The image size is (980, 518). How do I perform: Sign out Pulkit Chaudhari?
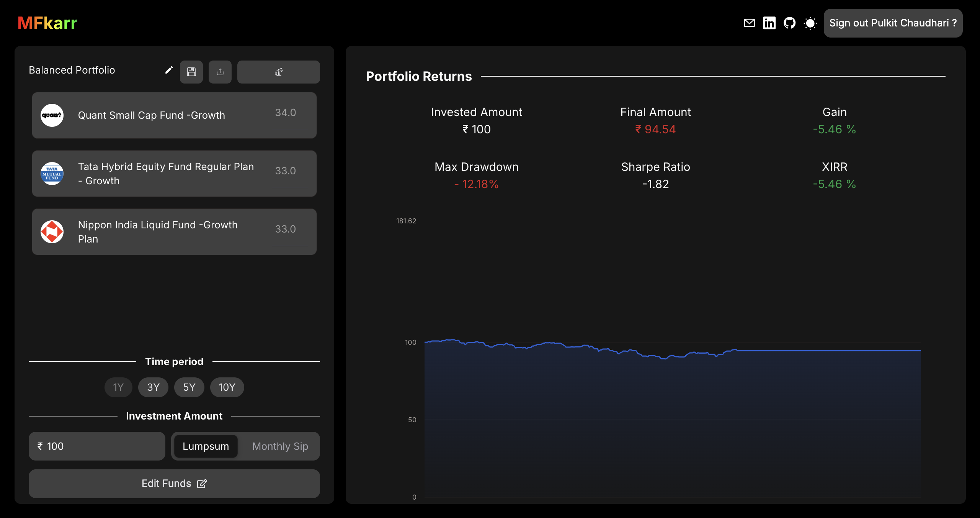(893, 23)
